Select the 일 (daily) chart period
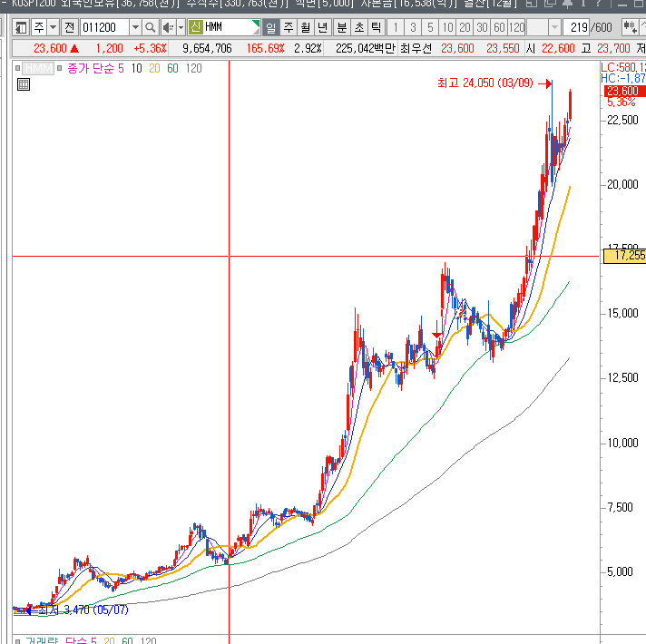 [x=270, y=27]
